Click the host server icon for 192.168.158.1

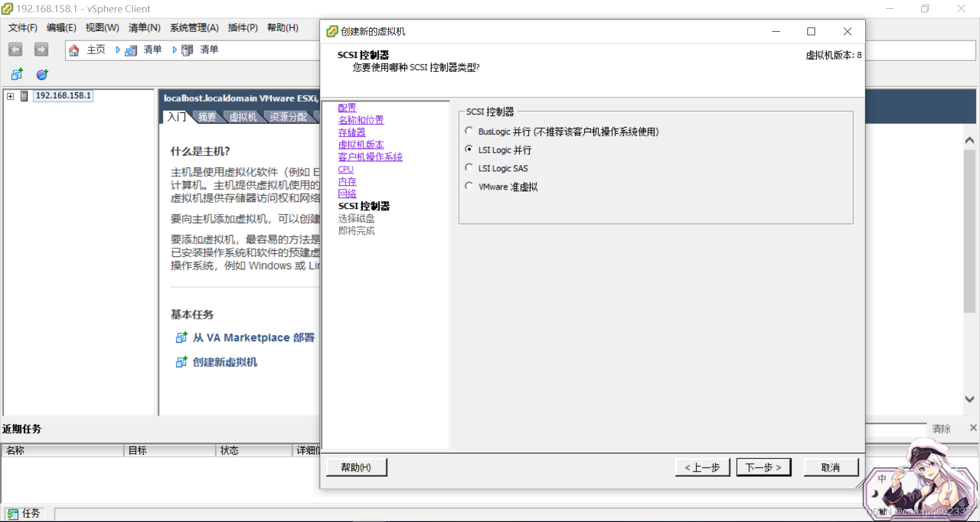(x=24, y=96)
